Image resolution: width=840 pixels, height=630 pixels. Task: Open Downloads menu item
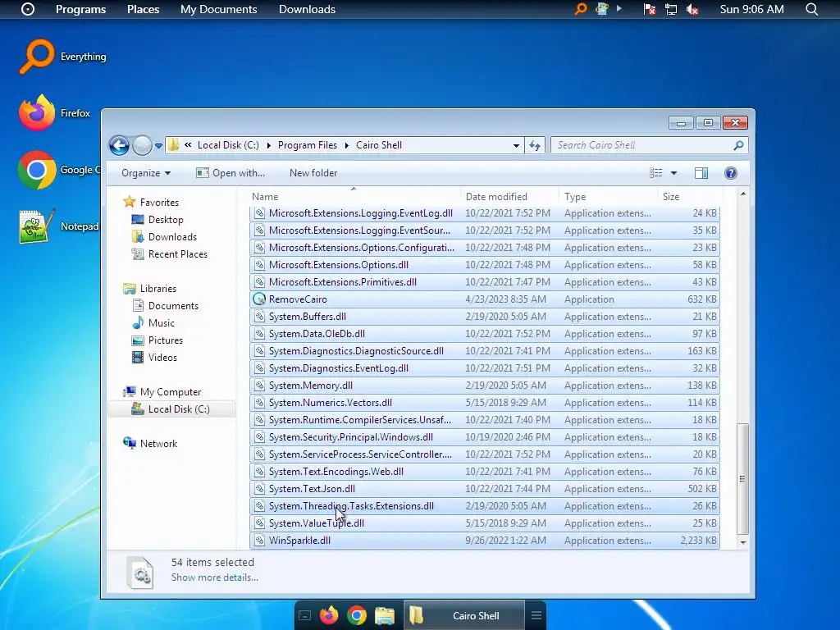[307, 9]
